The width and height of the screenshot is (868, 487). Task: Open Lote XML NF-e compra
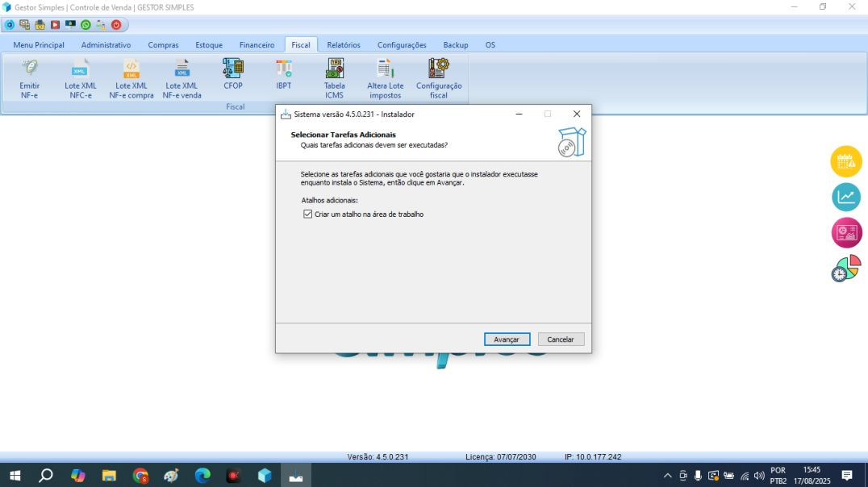pyautogui.click(x=131, y=77)
